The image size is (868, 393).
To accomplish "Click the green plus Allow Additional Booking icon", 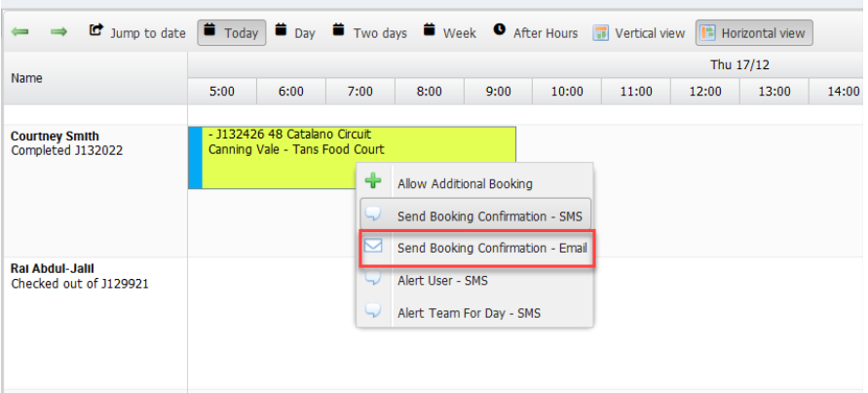I will click(x=372, y=182).
